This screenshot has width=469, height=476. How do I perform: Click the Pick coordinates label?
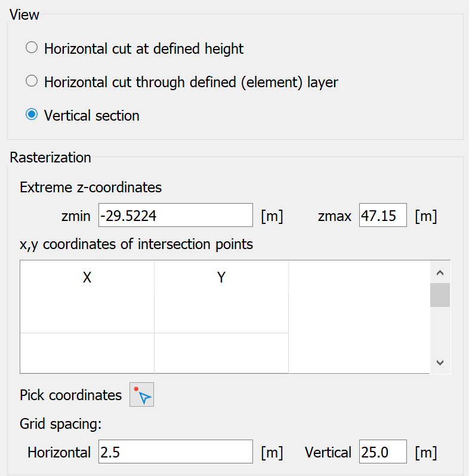[70, 395]
